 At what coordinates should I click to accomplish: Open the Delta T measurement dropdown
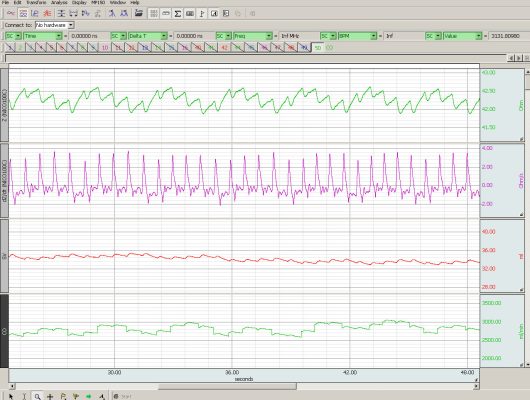coord(148,36)
